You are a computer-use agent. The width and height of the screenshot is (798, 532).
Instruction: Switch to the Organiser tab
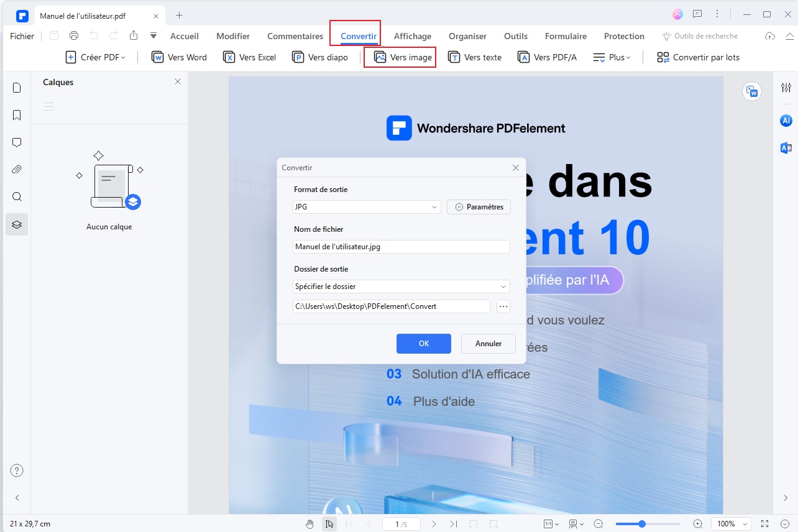[x=468, y=36]
